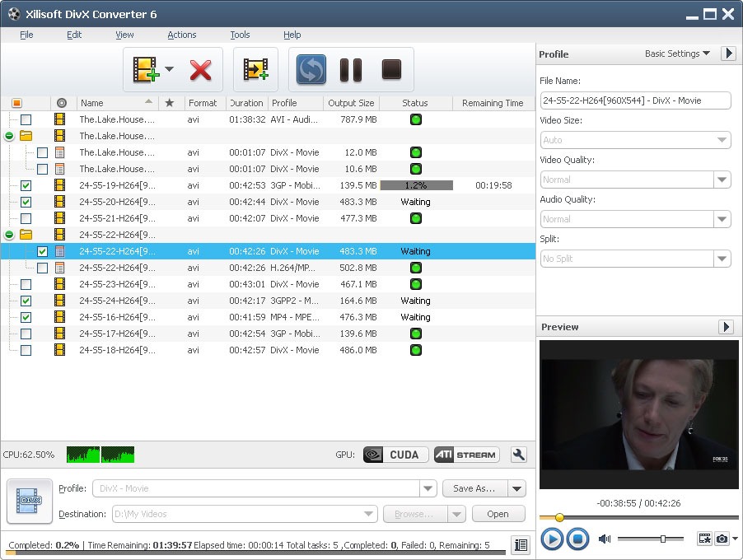
Task: Collapse the The.Lake.House group
Action: 9,137
